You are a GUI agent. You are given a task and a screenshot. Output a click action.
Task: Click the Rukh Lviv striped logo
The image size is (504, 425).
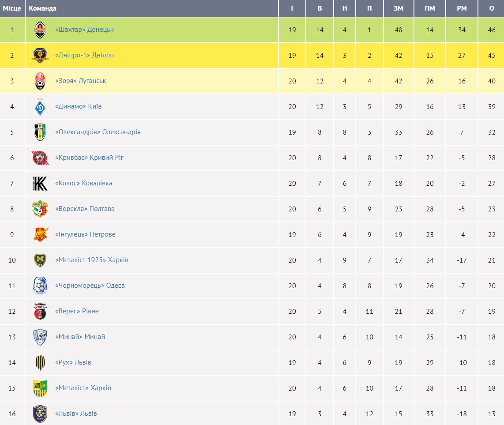[x=40, y=363]
